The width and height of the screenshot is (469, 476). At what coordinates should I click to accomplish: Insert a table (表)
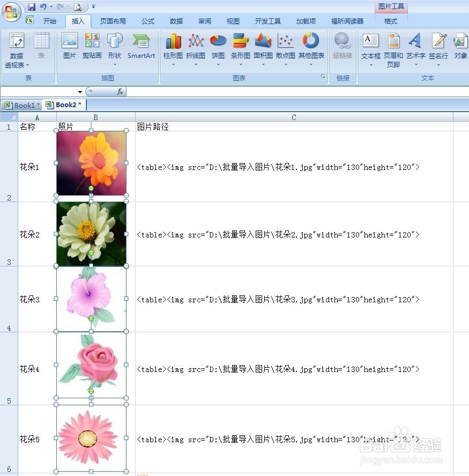(x=41, y=46)
